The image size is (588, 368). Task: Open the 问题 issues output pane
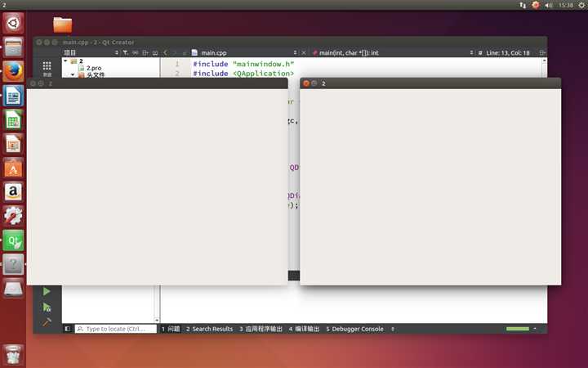(x=171, y=329)
